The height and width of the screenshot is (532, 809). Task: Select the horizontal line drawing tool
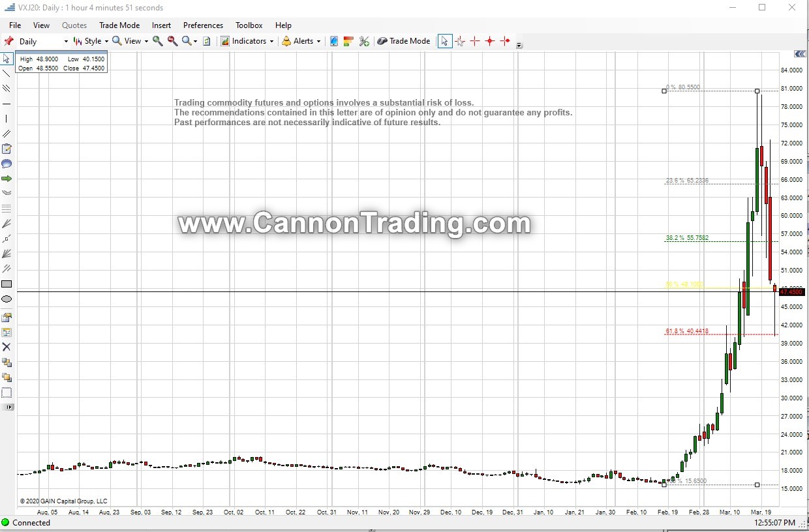[x=7, y=104]
